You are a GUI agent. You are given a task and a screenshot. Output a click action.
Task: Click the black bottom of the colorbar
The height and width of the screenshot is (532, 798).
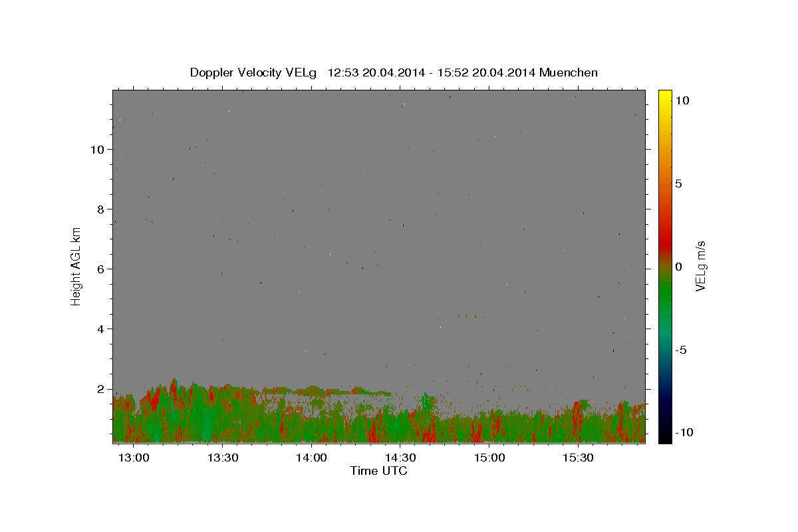(664, 436)
